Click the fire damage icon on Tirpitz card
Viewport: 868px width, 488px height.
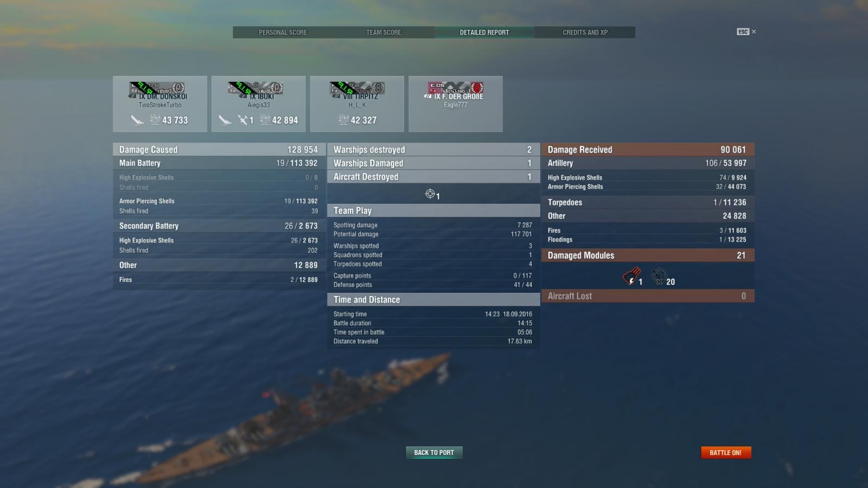pyautogui.click(x=343, y=119)
